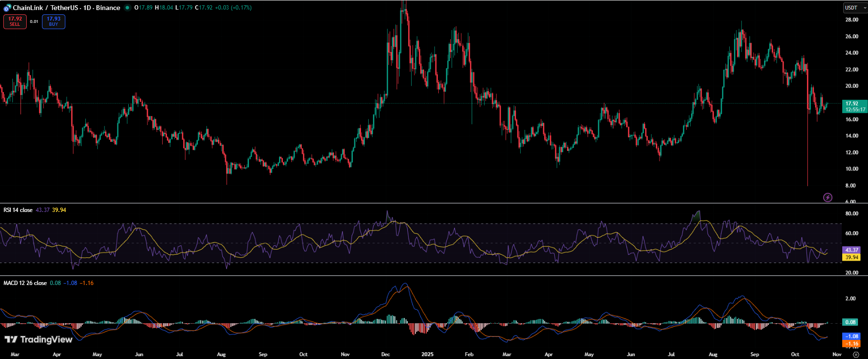Click the 28.00 price scale label
868x359 pixels.
tap(851, 20)
